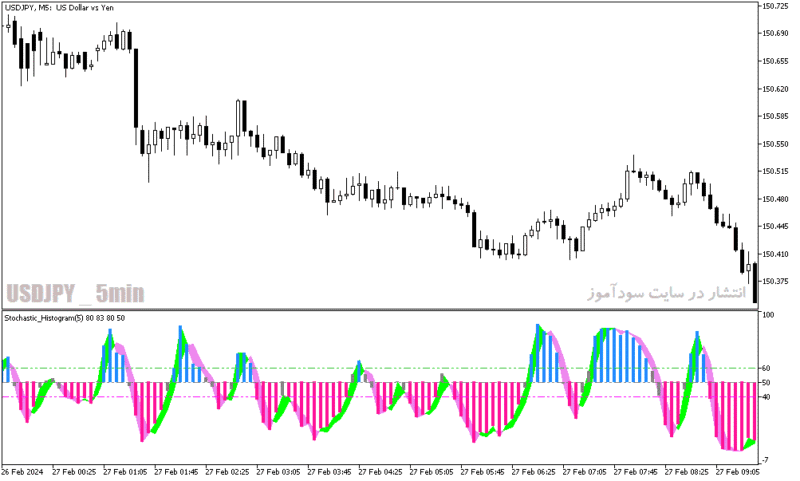
Task: Click price label 150.655 on the price scale
Action: click(x=776, y=61)
